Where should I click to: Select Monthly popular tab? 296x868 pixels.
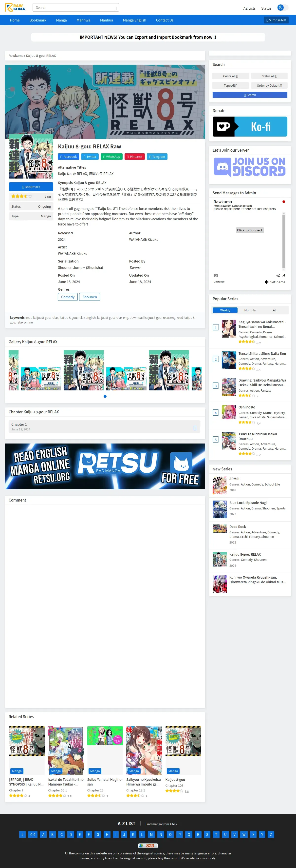tap(250, 310)
